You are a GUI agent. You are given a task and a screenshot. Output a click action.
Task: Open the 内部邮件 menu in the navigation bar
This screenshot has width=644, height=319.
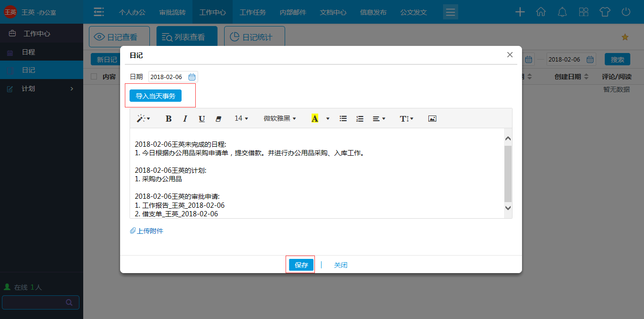[293, 13]
